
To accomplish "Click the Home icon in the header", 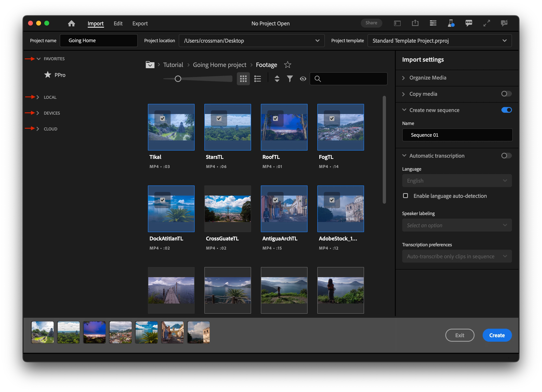I will click(x=71, y=23).
